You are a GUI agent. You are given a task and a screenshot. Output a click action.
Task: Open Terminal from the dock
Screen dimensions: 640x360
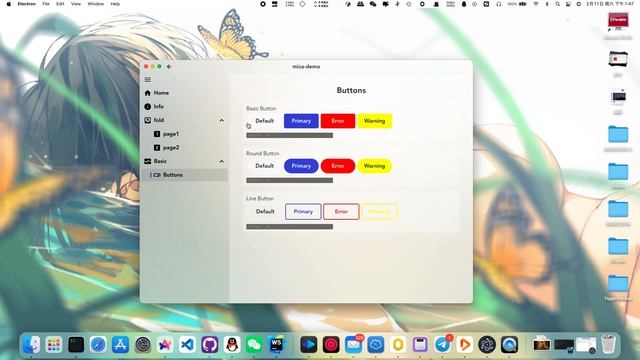[76, 345]
